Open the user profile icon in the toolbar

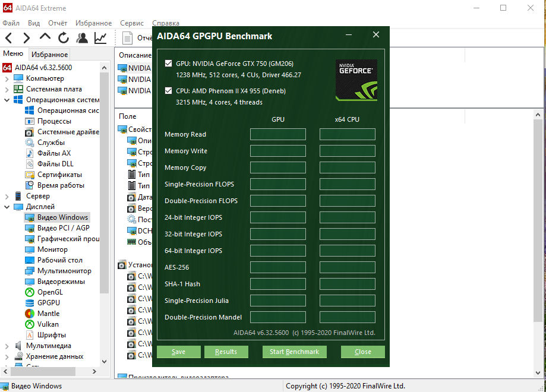point(82,37)
